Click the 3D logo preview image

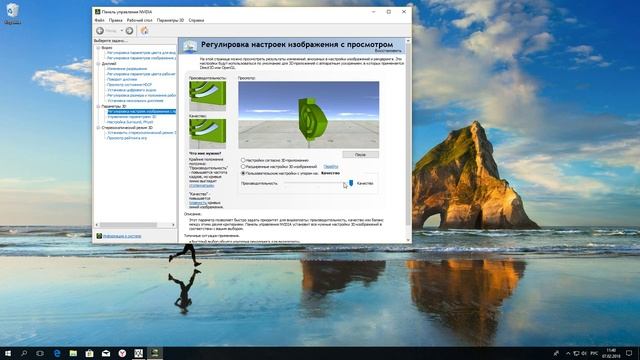tap(309, 115)
